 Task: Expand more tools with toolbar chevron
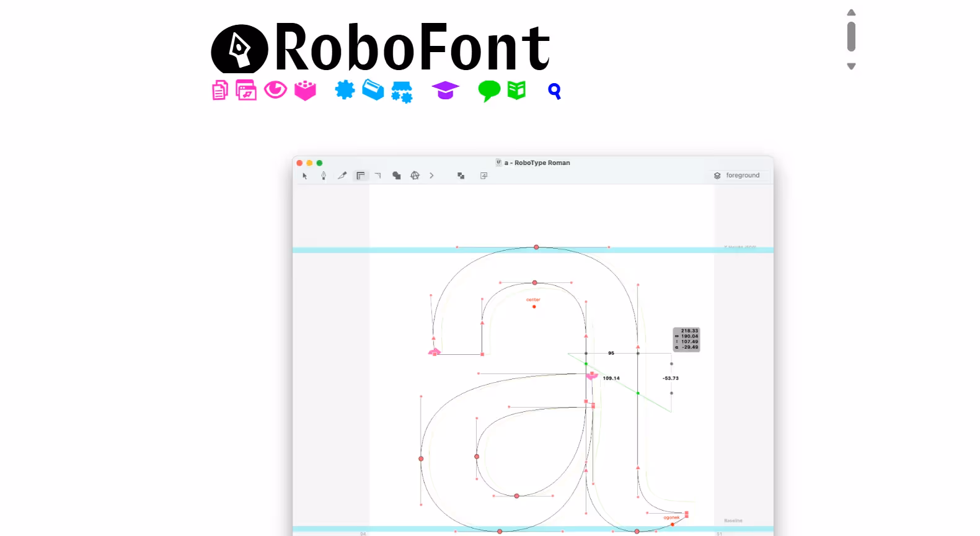(x=431, y=176)
